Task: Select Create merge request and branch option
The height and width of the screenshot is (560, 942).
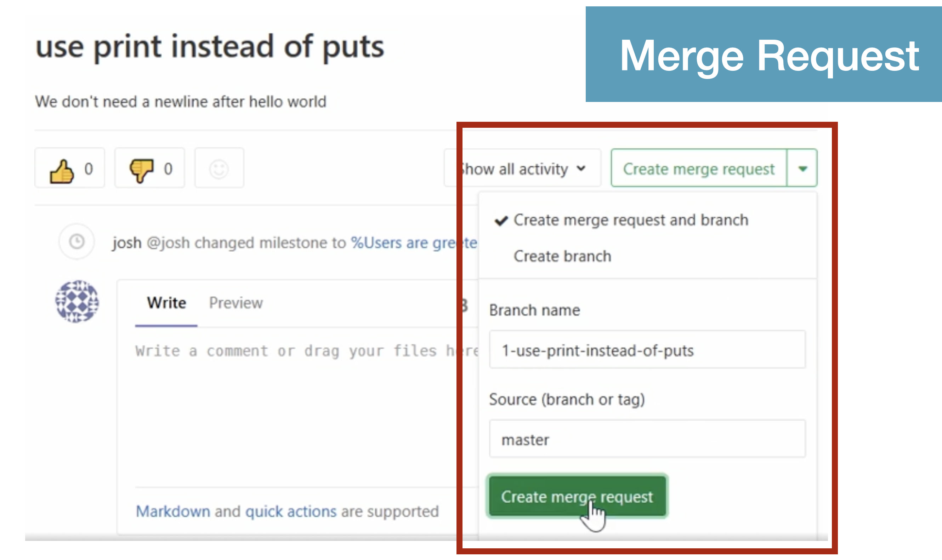Action: (x=630, y=220)
